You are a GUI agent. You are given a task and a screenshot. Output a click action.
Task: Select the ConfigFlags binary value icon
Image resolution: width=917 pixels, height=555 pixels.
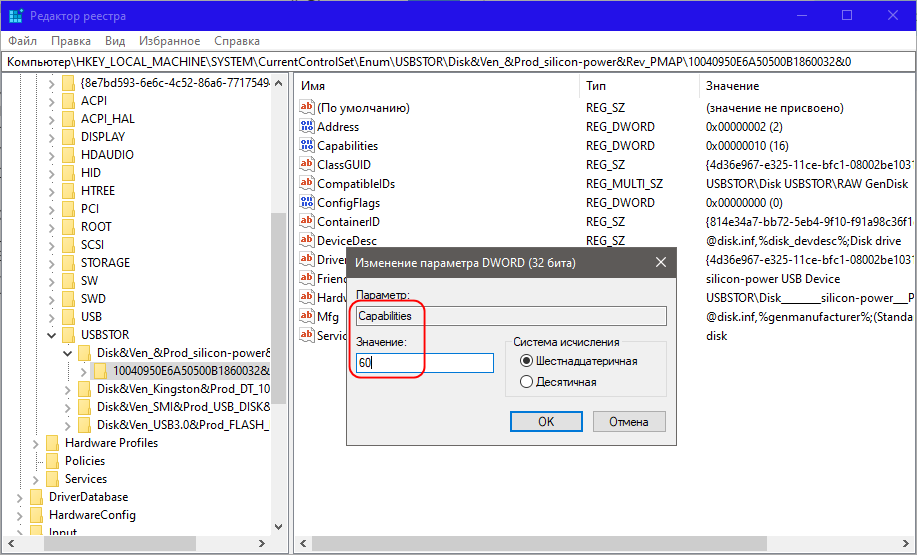(x=307, y=203)
